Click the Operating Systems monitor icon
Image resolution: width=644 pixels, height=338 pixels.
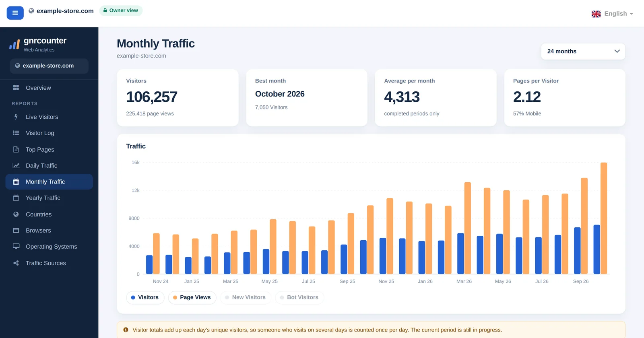pos(16,246)
